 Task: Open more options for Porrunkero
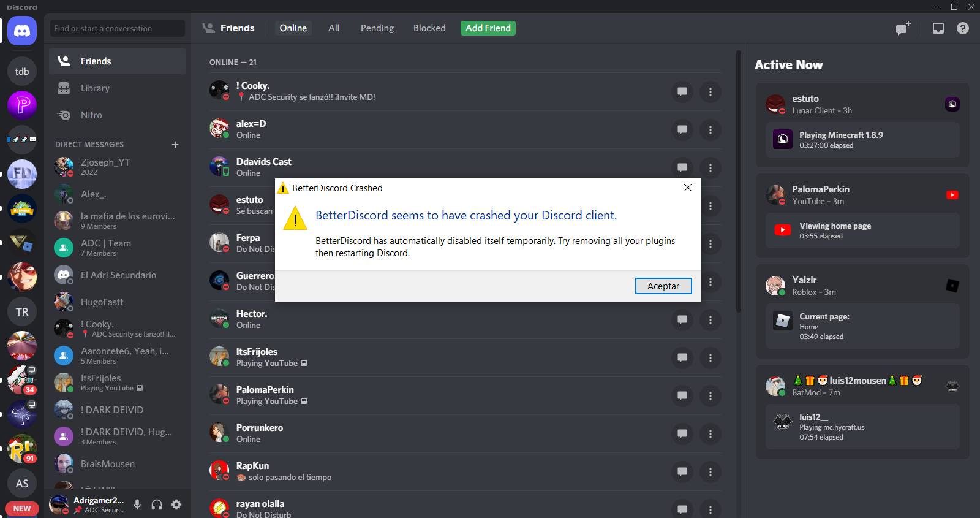710,434
